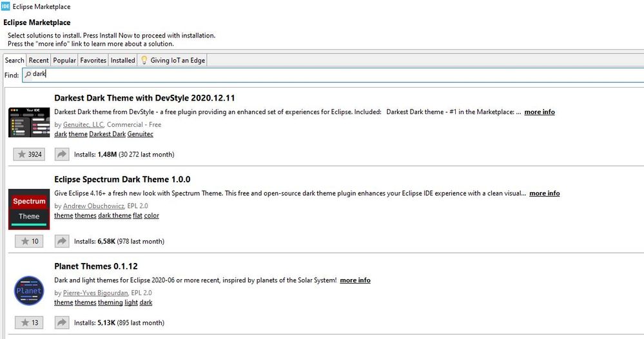
Task: Open more info for Planet Themes
Action: point(355,280)
